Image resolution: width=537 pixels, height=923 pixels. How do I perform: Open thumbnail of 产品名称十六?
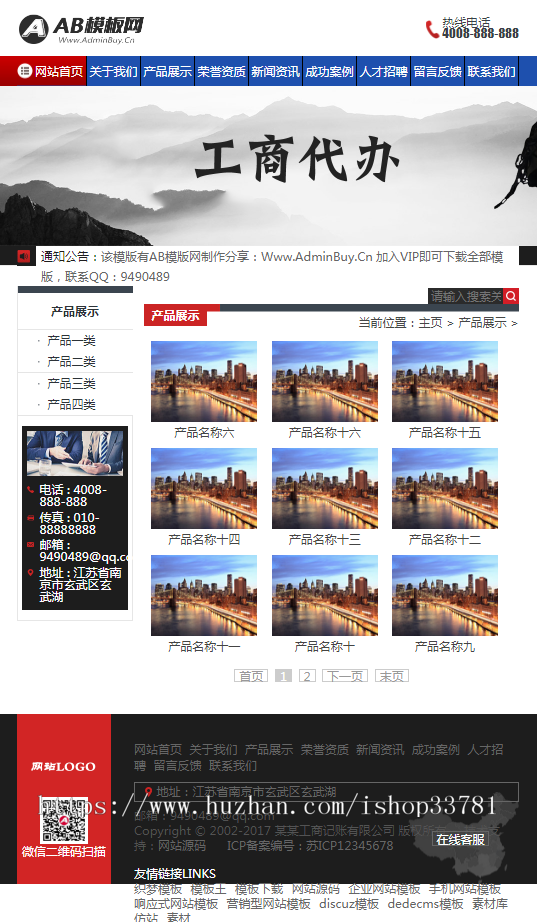point(324,381)
